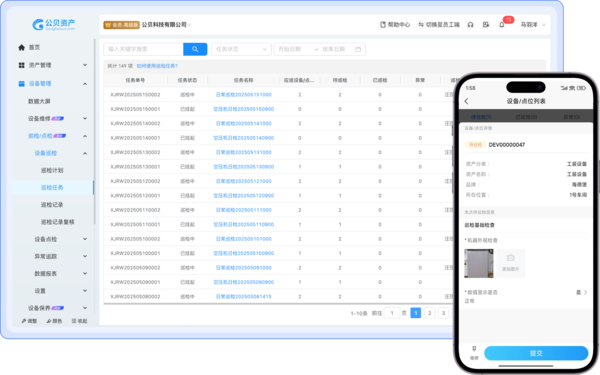Tap the equipment photo thumbnail on phone
The width and height of the screenshot is (600, 375).
pos(479,263)
